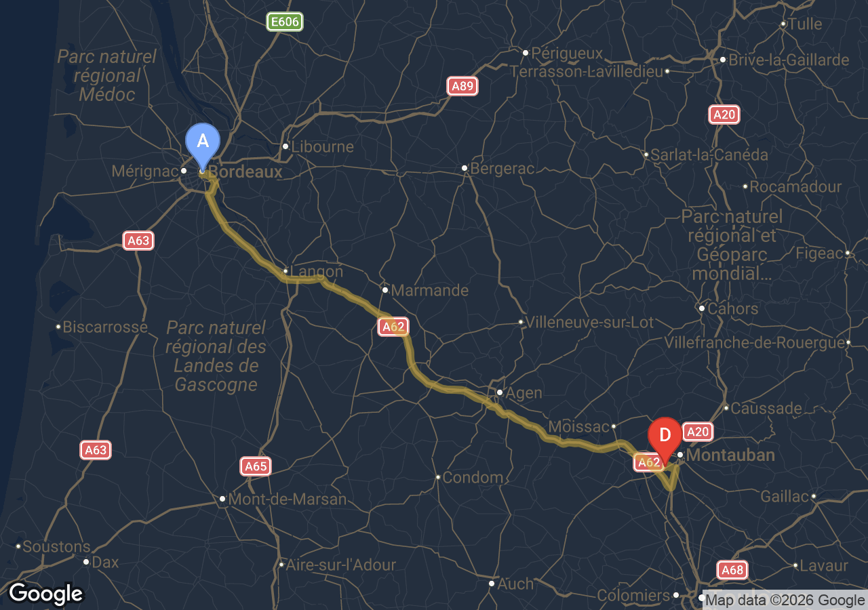Click the Parc naturel régional Médoc label

(x=107, y=75)
